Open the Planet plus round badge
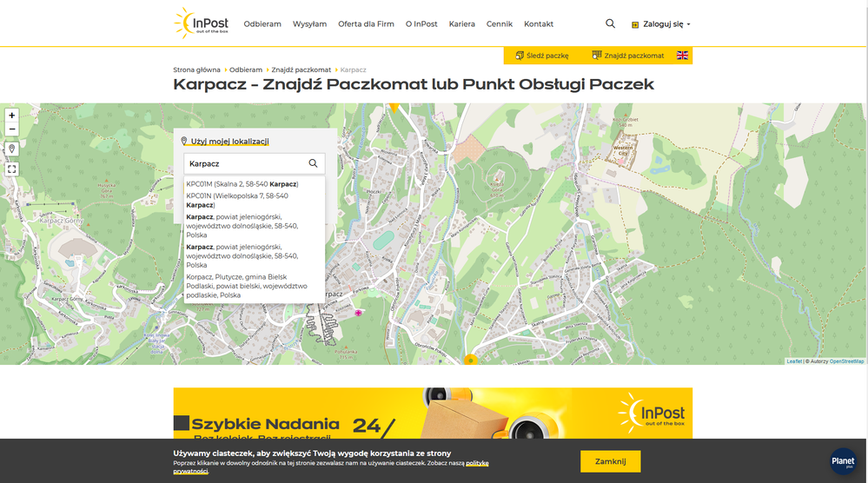Screen dimensions: 868x483 coord(843,461)
